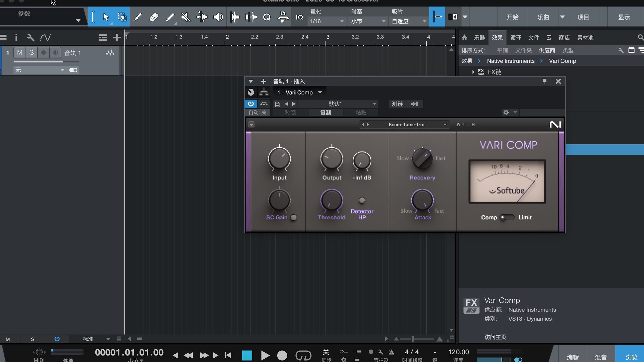
Task: Open the 循环 browser tab
Action: tap(516, 38)
